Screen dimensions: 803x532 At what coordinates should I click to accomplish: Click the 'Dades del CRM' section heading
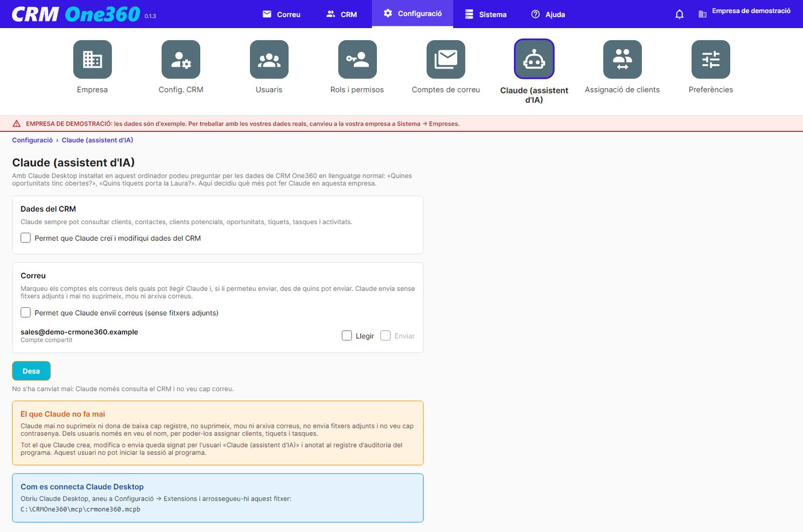click(48, 209)
